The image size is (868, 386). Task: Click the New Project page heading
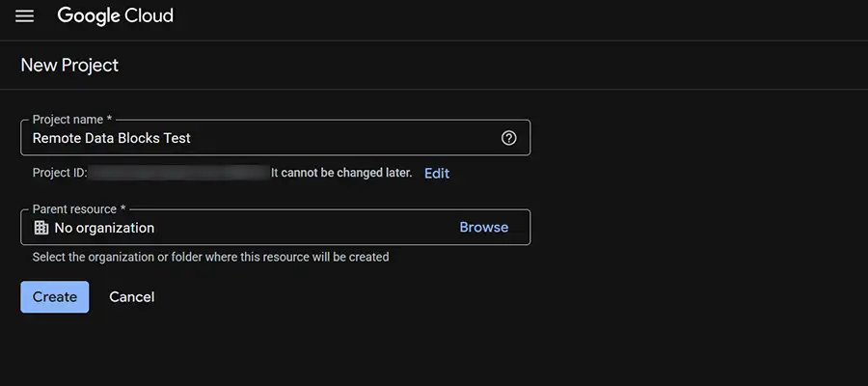click(69, 66)
